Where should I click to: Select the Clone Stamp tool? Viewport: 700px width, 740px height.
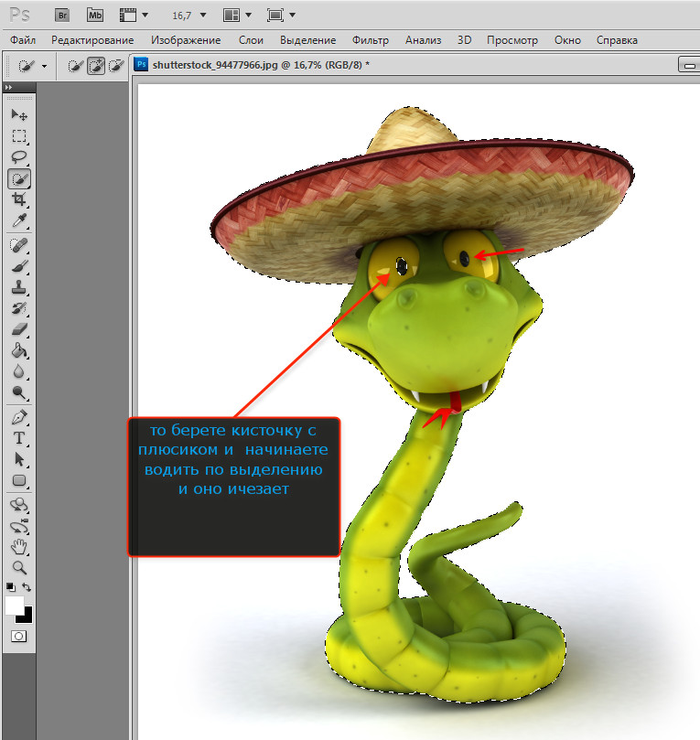[x=18, y=287]
